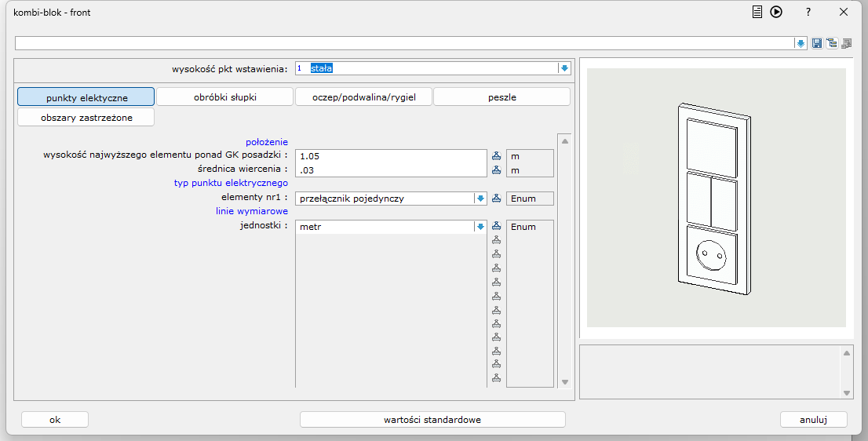Click measure icon beside jednostki dropdown
Image resolution: width=868 pixels, height=441 pixels.
[496, 227]
